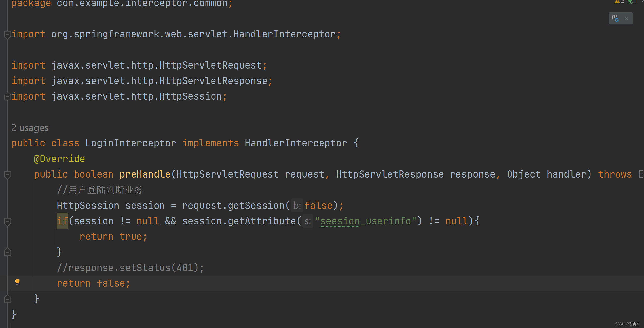Click the if block closing fold marker
Viewport: 644px width, 328px height.
(x=7, y=252)
